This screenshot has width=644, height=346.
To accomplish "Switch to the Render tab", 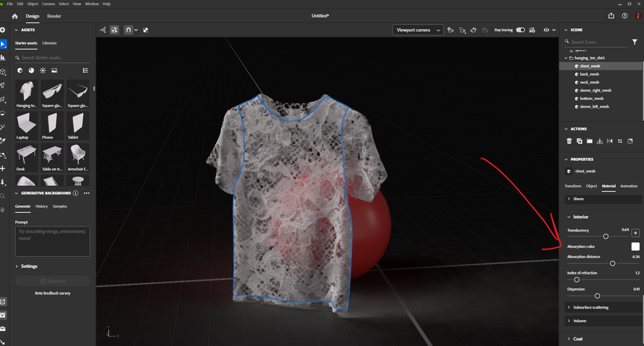I will pos(54,16).
